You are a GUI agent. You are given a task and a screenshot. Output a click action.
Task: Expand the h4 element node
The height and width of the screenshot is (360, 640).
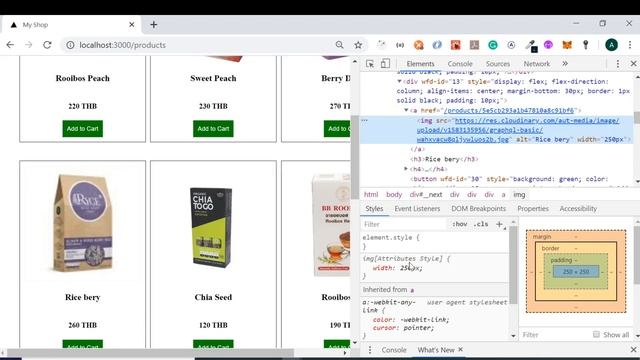[x=406, y=169]
